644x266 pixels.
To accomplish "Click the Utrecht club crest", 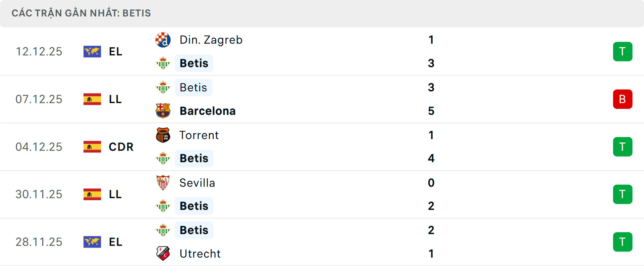I will pos(163,254).
